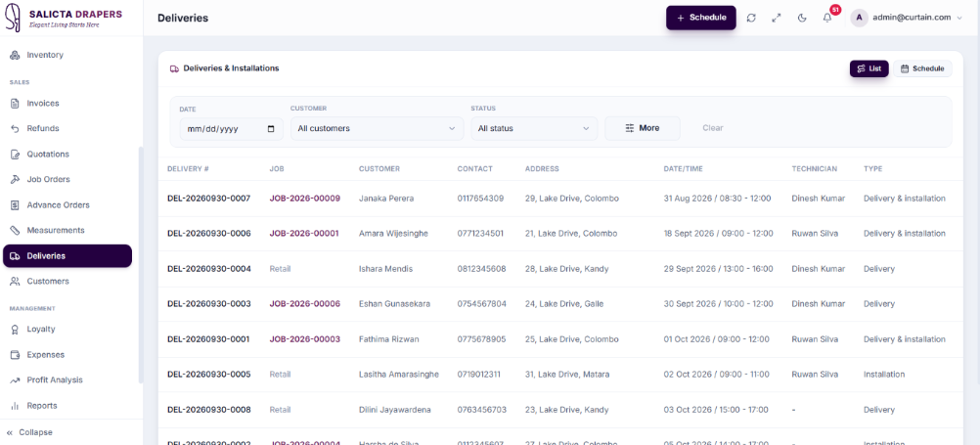Click customer Dilini Jayawardena

tap(394, 410)
